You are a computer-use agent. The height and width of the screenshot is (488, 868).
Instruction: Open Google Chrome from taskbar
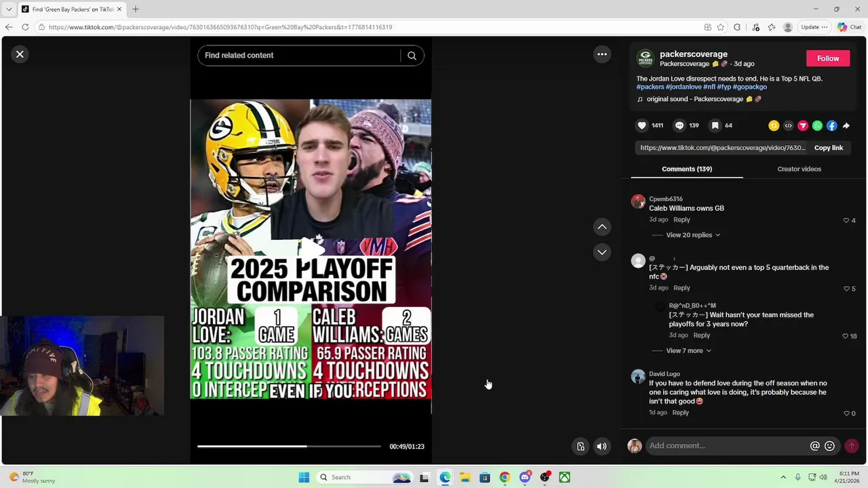(505, 477)
